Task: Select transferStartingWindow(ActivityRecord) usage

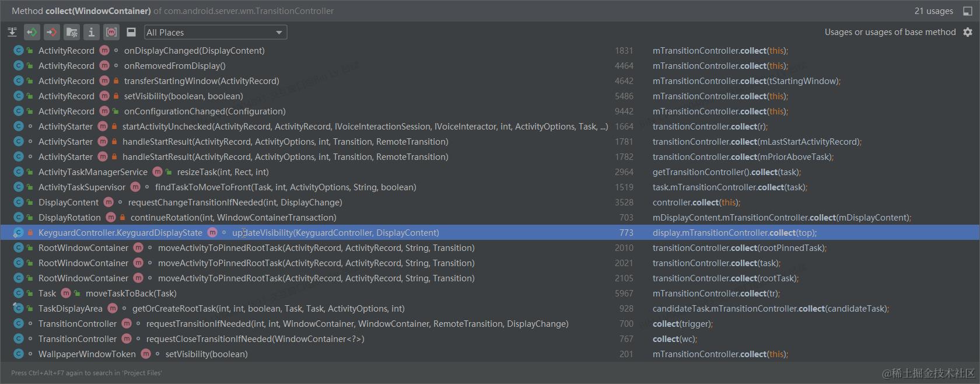Action: (x=490, y=81)
